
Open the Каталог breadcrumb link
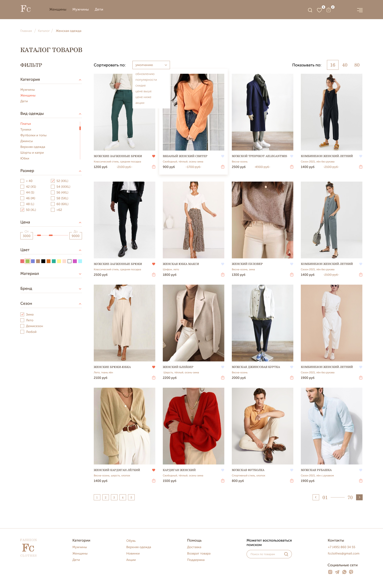click(x=44, y=31)
